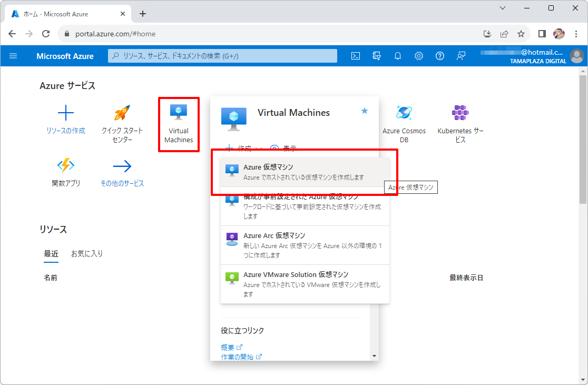Click the Microsoft Azure home title
Image resolution: width=588 pixels, height=385 pixels.
(x=65, y=56)
